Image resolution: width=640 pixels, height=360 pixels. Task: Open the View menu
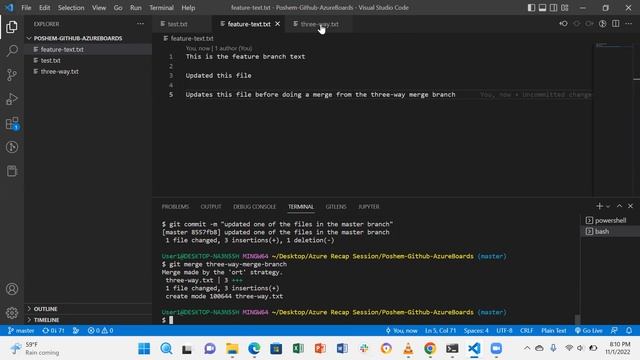click(x=98, y=7)
